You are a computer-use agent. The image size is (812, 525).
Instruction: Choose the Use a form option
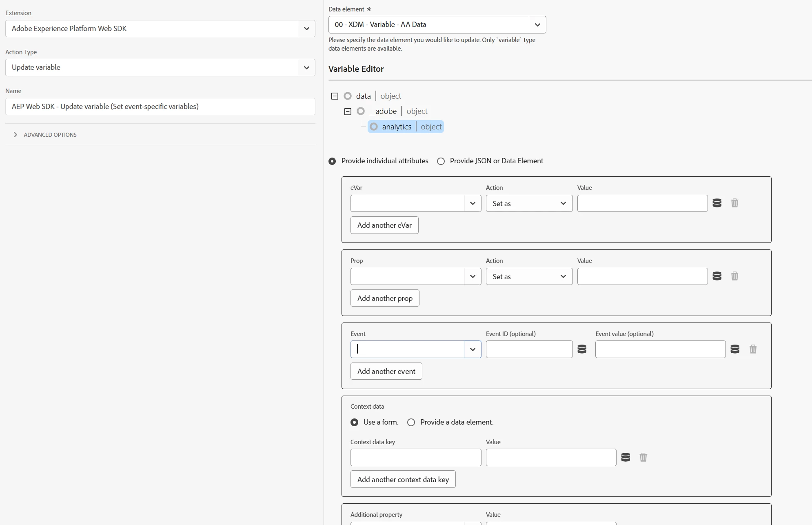tap(355, 423)
